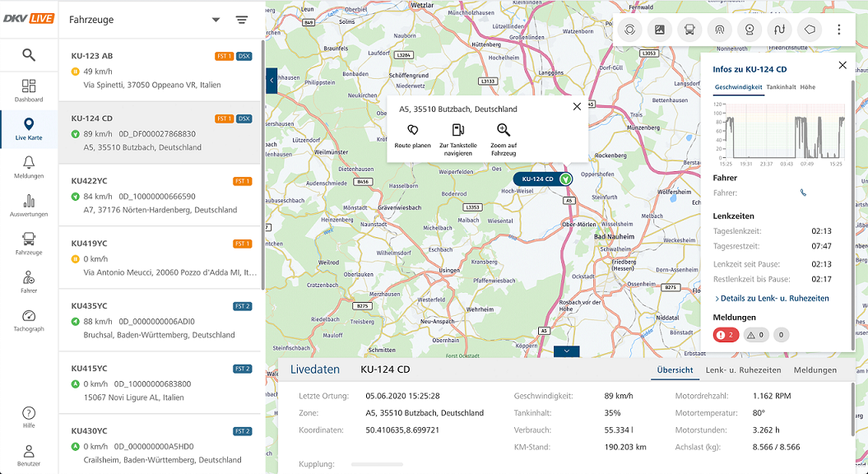Image resolution: width=868 pixels, height=474 pixels.
Task: Open the Tachograph section
Action: (29, 321)
